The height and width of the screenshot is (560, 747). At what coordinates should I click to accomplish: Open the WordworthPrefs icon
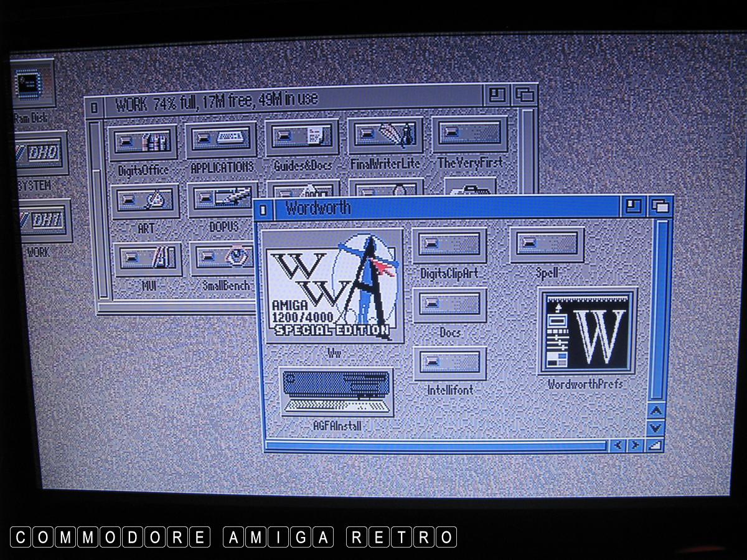(586, 332)
